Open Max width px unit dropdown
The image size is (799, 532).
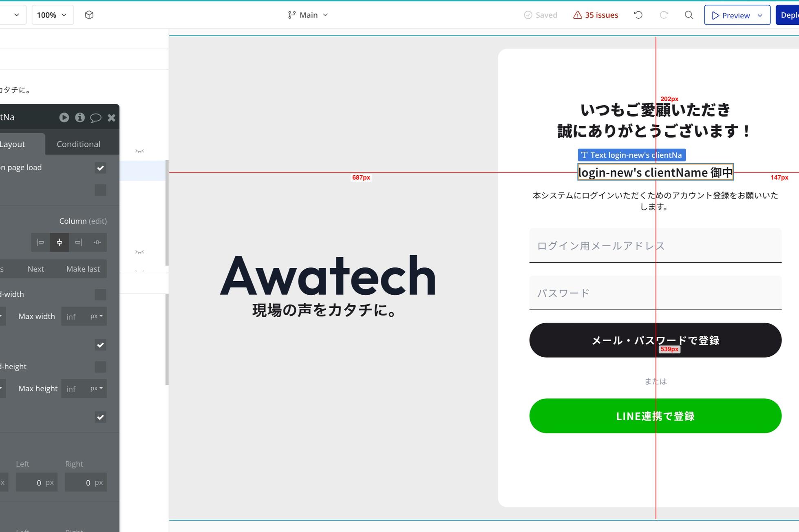(x=97, y=316)
